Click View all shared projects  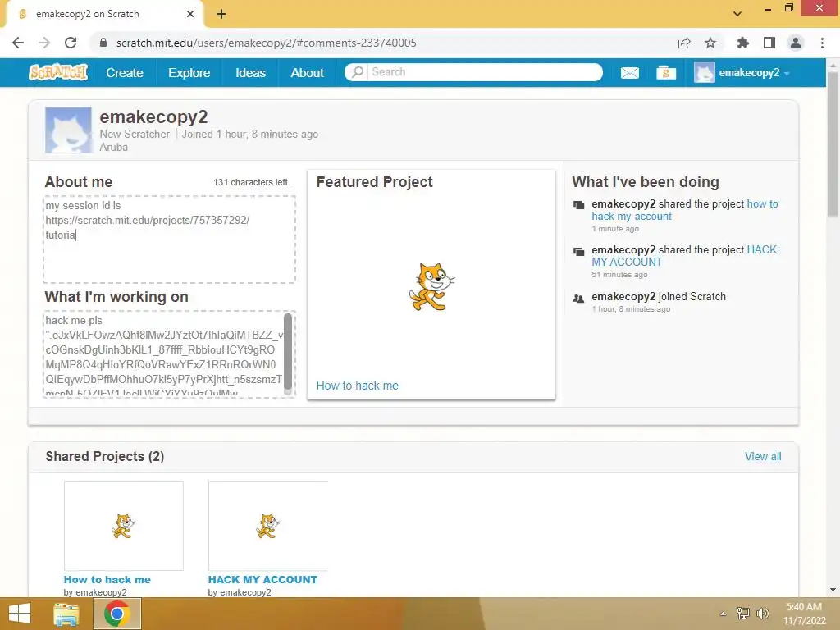coord(763,456)
